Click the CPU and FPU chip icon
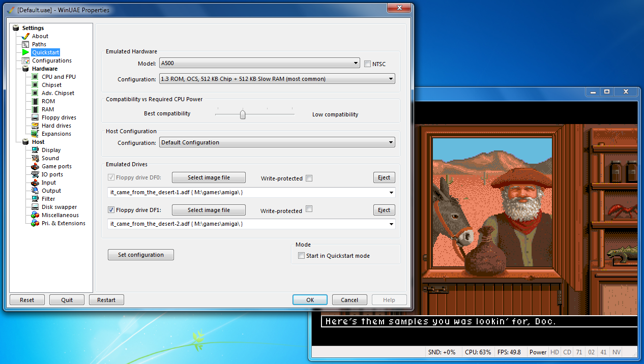Viewport: 644px width, 364px height. (x=35, y=77)
